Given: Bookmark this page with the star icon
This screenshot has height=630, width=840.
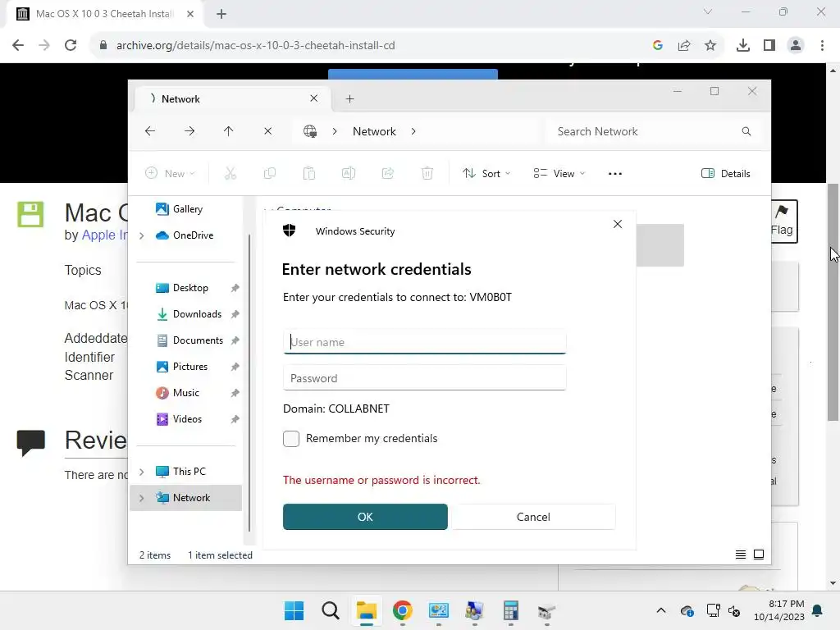Looking at the screenshot, I should (710, 45).
